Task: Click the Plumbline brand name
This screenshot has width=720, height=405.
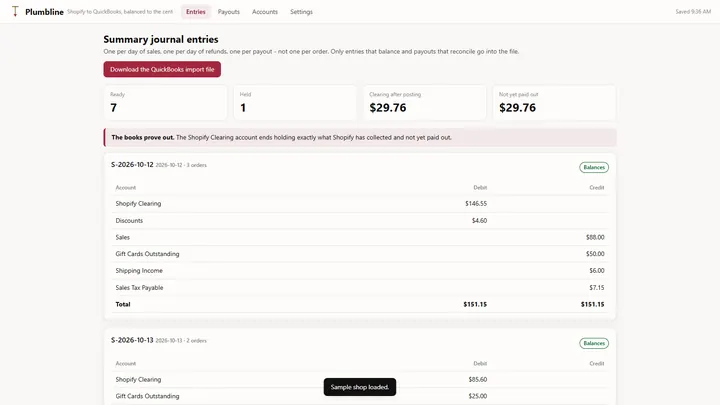Action: tap(44, 12)
